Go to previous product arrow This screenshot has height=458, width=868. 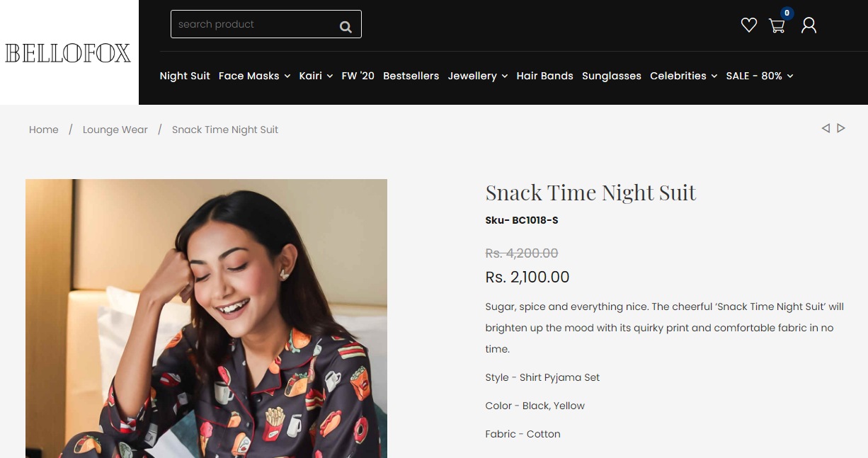tap(826, 128)
